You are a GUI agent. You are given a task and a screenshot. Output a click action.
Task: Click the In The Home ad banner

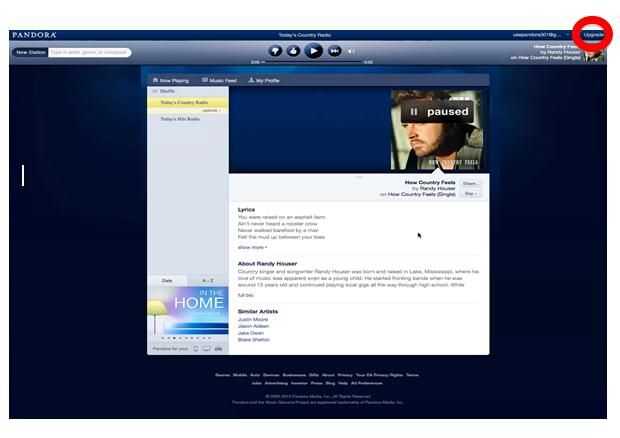pos(188,311)
